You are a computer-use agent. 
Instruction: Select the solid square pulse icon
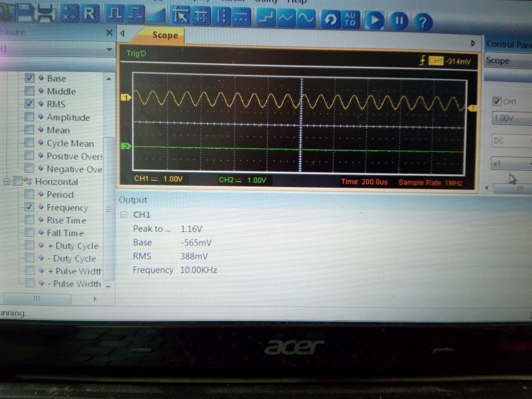tap(115, 14)
